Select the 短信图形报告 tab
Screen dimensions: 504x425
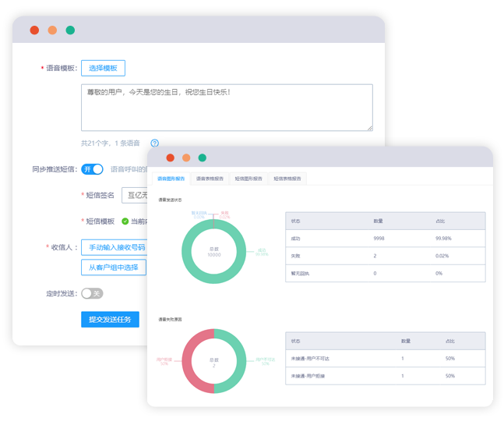(248, 179)
